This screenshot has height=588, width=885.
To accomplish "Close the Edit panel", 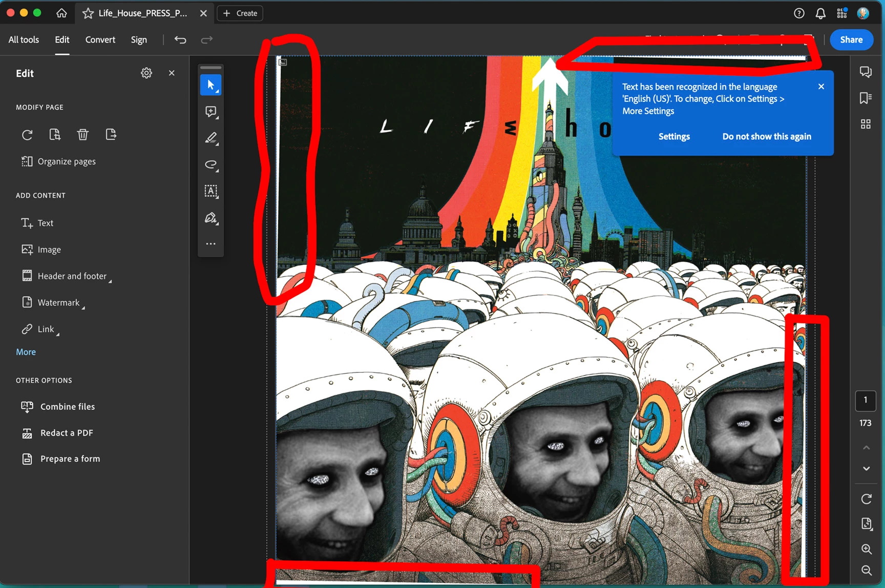I will [172, 73].
